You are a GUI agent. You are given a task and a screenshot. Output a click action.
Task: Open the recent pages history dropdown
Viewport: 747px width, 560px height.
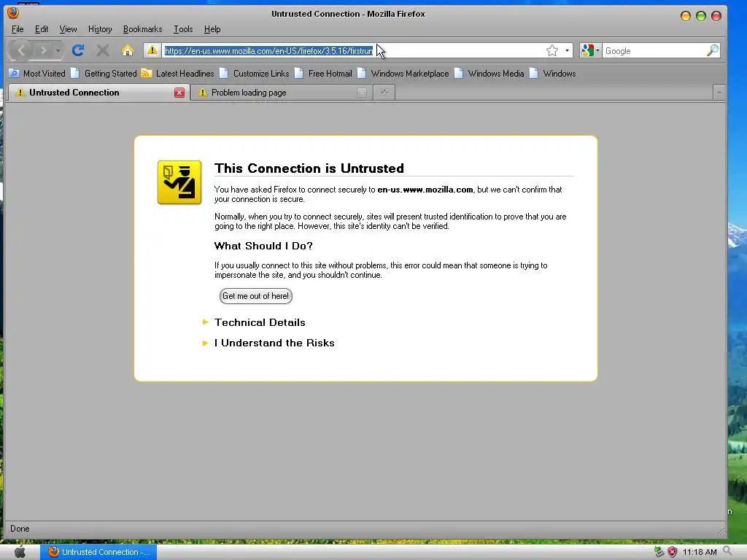(58, 50)
